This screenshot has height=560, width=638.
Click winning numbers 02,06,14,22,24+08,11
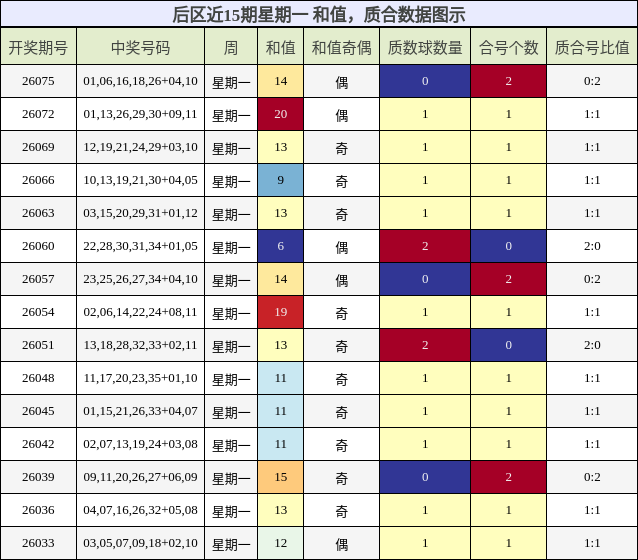[x=140, y=312]
